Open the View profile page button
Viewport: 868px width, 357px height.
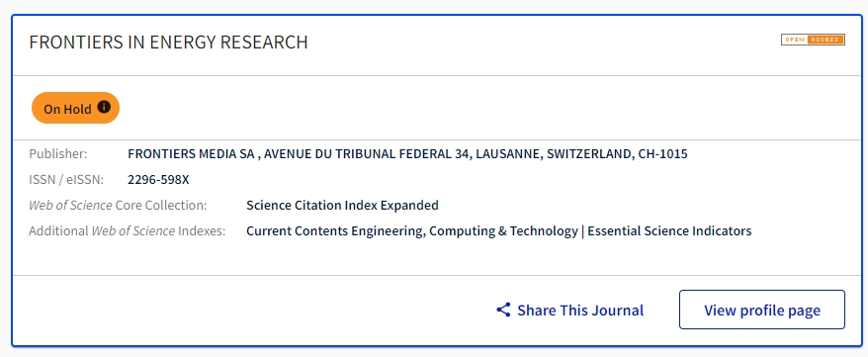(x=761, y=310)
